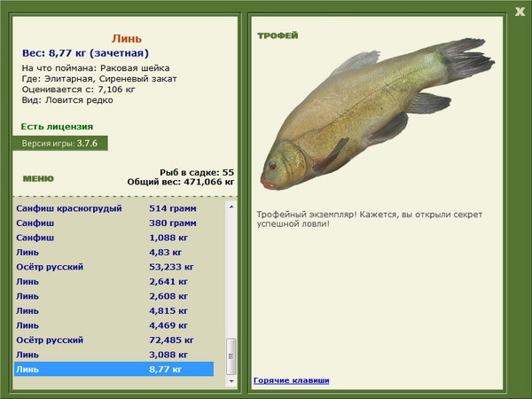This screenshot has height=399, width=532.
Task: Select the Санфиш 380 грамм row
Action: pyautogui.click(x=114, y=223)
